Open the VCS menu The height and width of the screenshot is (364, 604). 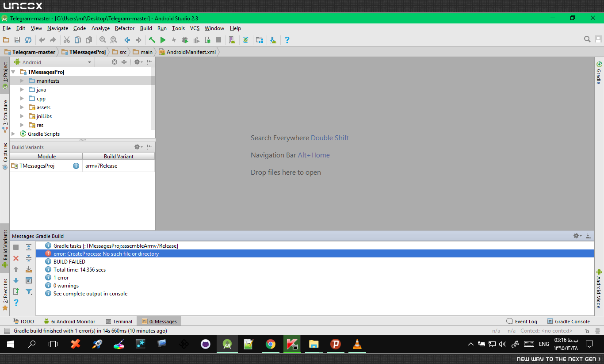pyautogui.click(x=195, y=28)
